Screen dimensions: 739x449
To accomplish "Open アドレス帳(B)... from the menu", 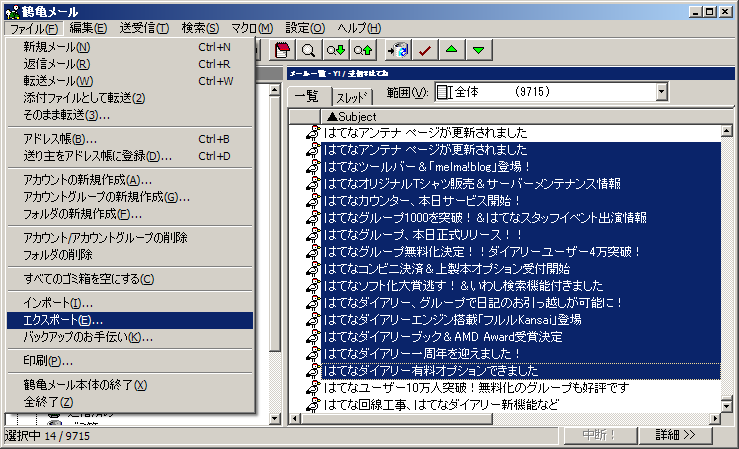I will (x=130, y=139).
